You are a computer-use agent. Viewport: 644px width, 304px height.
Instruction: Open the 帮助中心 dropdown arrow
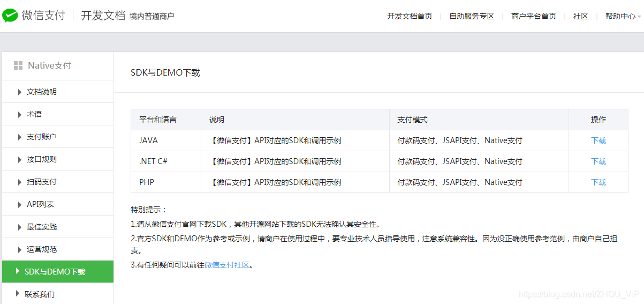[639, 17]
